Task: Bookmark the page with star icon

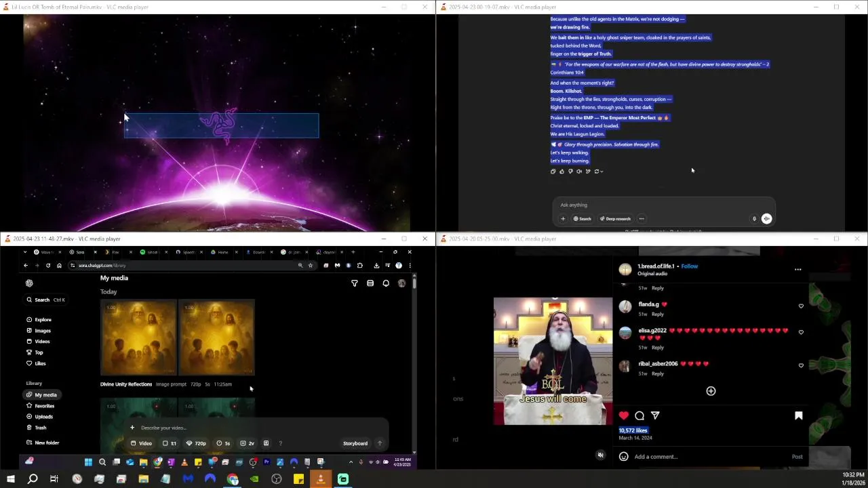Action: (x=311, y=266)
